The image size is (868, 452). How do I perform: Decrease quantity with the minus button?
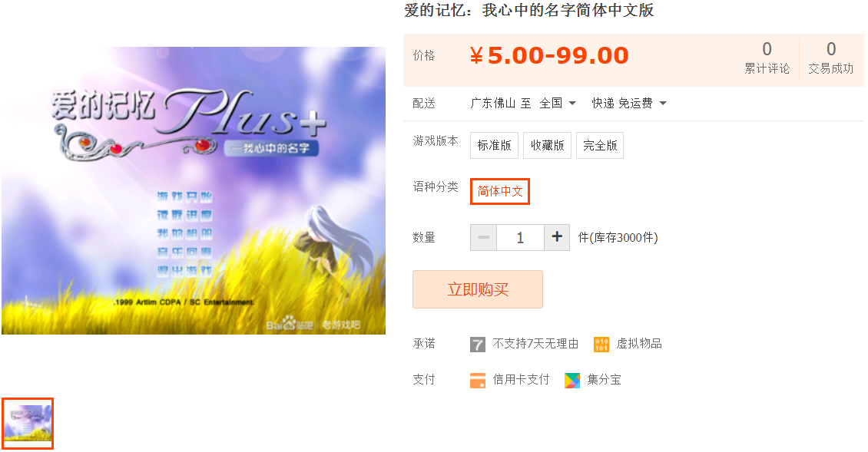pos(484,237)
